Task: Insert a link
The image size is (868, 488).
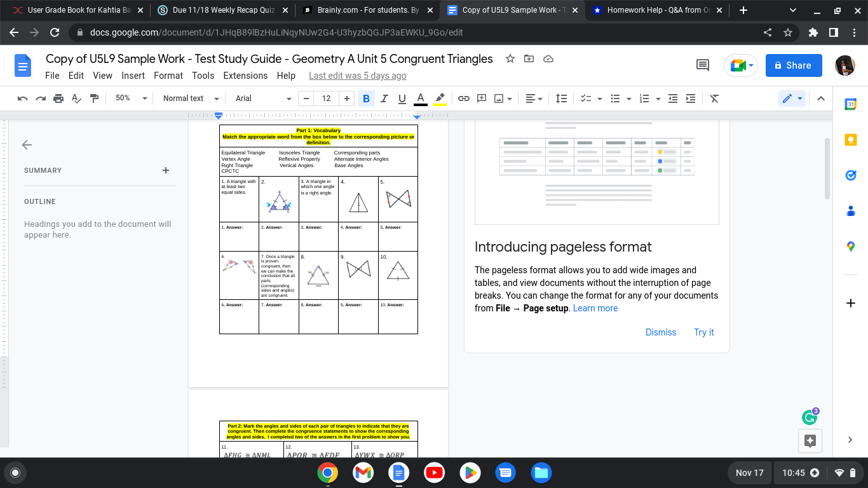Action: click(463, 98)
